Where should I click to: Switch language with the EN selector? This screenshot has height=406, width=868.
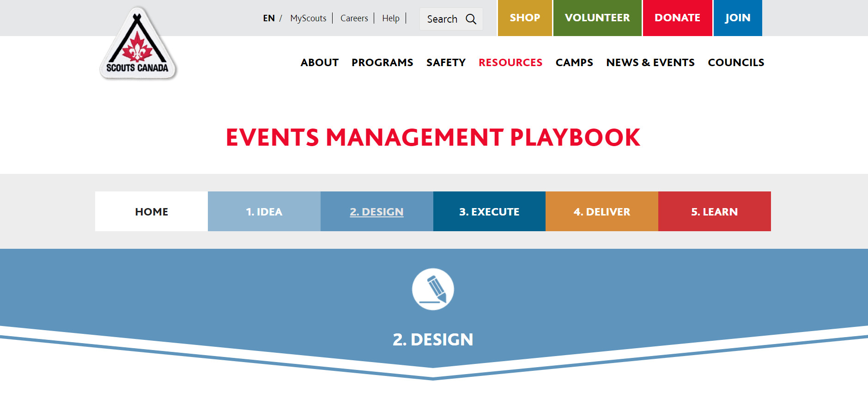pyautogui.click(x=269, y=18)
